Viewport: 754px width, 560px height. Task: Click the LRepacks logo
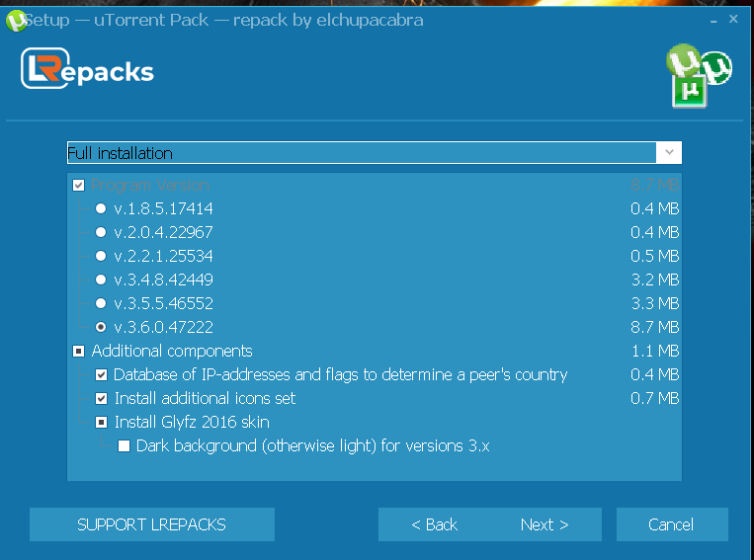click(x=87, y=68)
